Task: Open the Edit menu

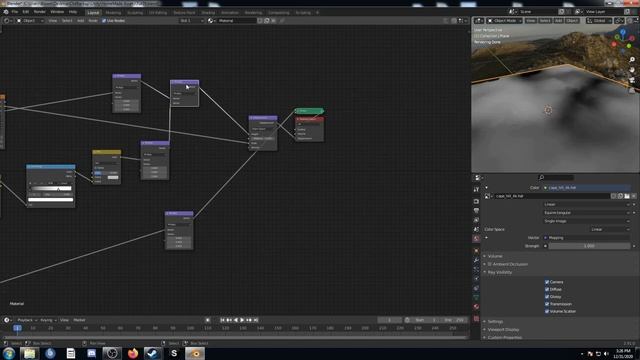Action: coord(26,12)
